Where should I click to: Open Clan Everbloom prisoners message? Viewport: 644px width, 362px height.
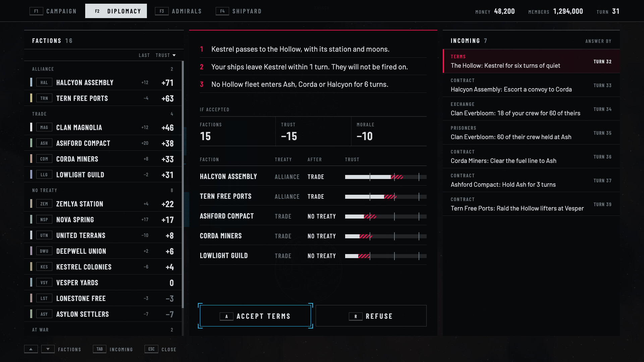tap(531, 133)
